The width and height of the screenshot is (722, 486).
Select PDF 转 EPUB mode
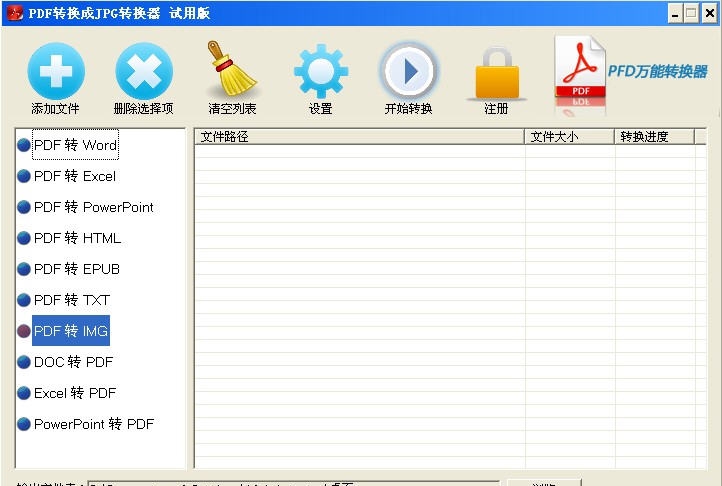coord(77,269)
